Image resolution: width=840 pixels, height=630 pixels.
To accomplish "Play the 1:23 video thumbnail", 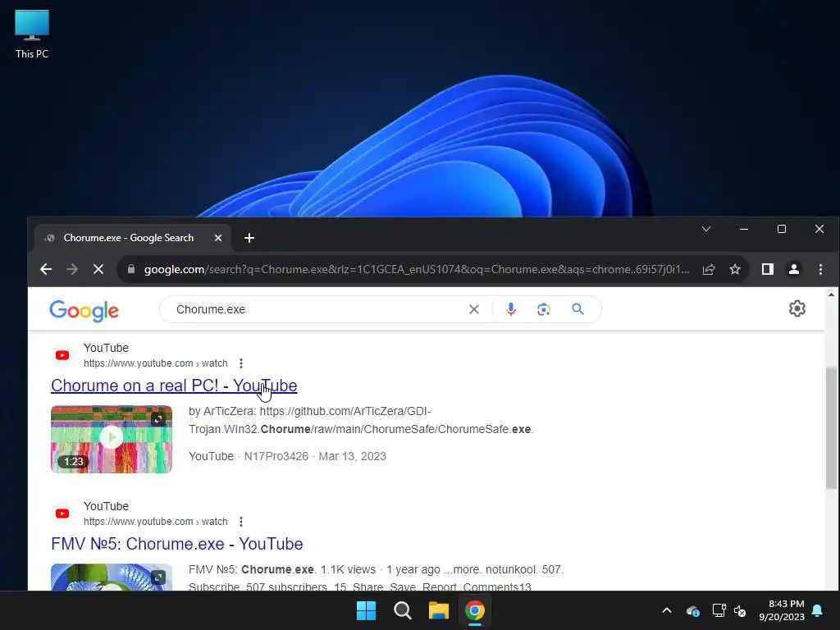I will [112, 440].
